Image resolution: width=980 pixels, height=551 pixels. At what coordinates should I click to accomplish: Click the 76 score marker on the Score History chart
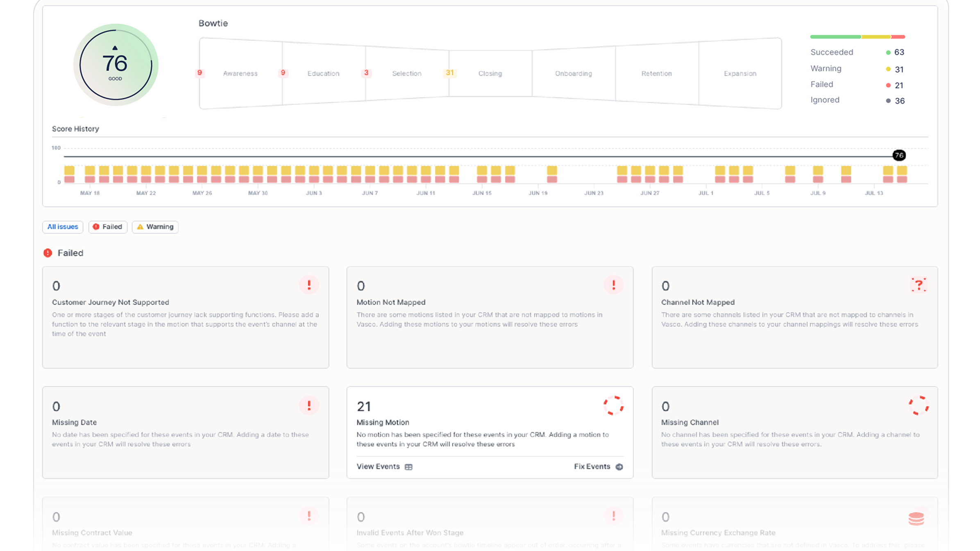point(899,156)
